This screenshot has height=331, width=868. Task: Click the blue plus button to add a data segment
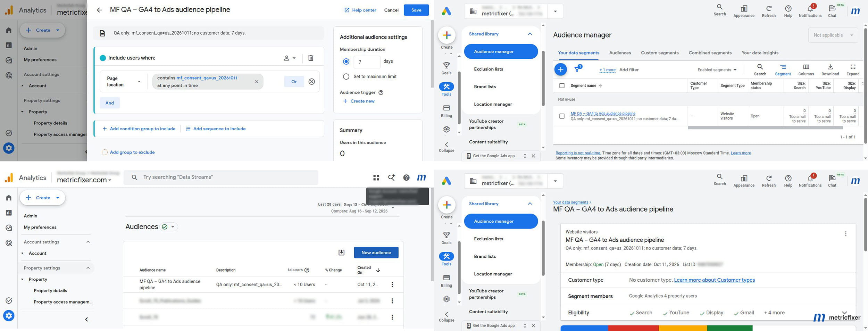[x=560, y=69]
